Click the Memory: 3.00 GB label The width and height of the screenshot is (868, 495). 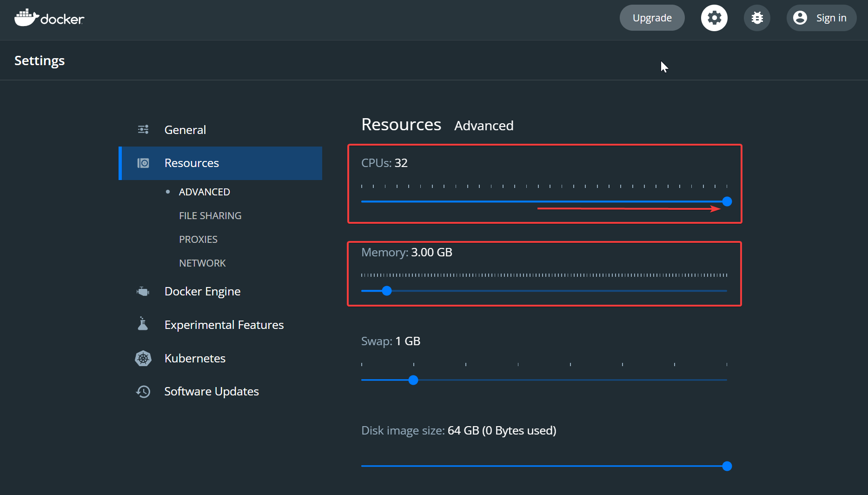[407, 252]
